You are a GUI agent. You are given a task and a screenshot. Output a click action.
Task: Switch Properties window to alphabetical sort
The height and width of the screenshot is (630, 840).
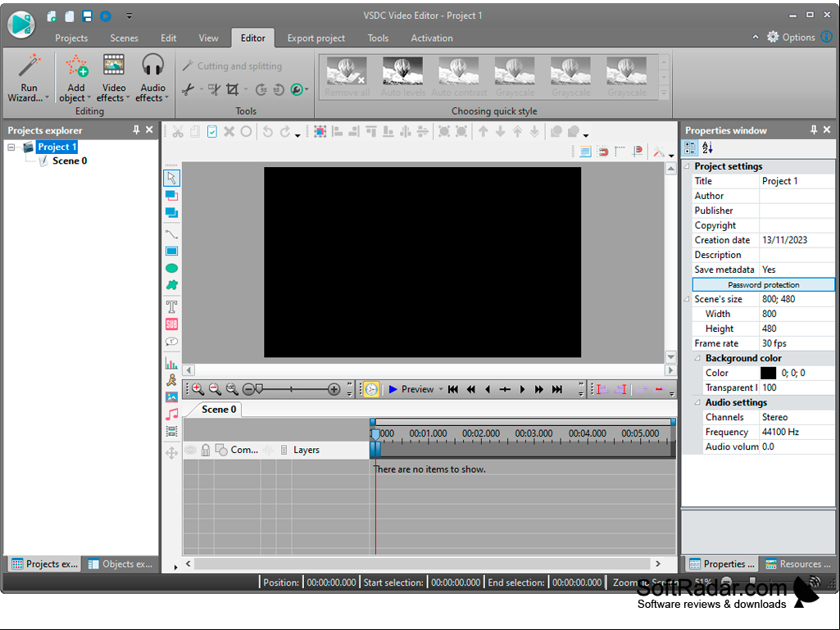tap(707, 147)
